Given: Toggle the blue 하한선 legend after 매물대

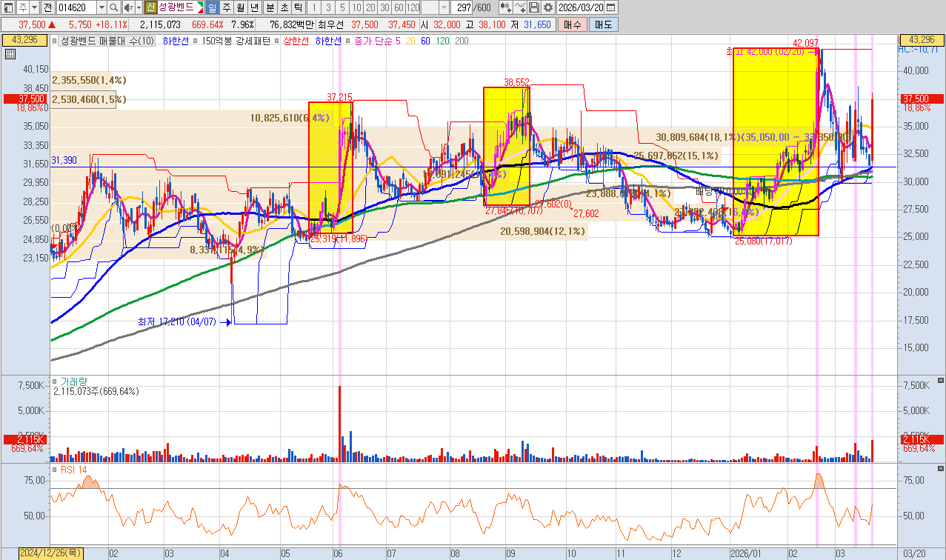Looking at the screenshot, I should (x=176, y=41).
